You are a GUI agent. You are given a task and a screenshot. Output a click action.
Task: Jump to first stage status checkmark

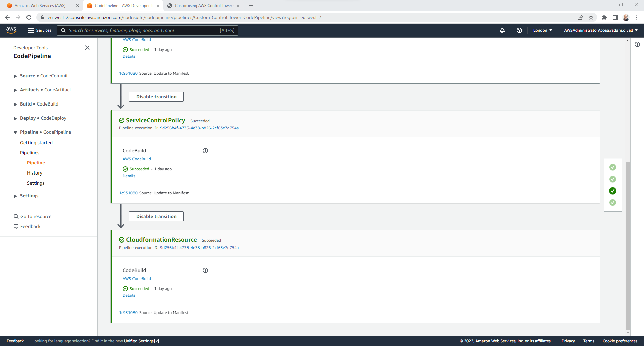pyautogui.click(x=613, y=167)
